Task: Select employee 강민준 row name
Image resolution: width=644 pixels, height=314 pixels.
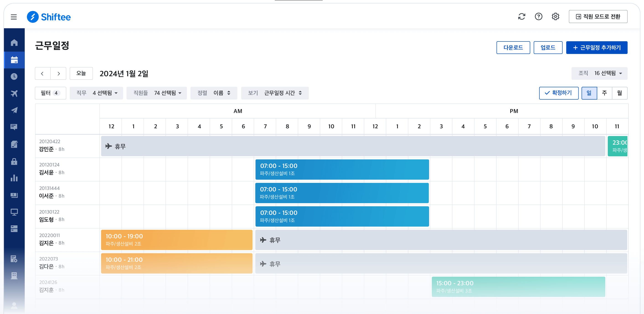Action: (46, 149)
